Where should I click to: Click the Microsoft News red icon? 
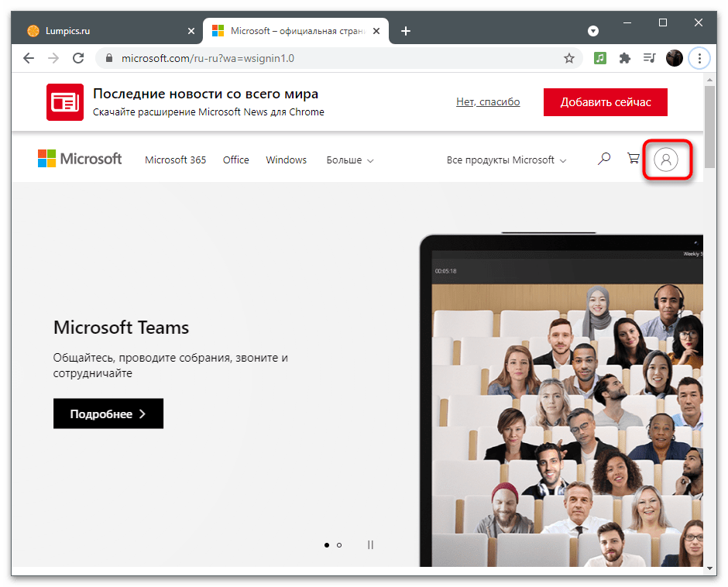pyautogui.click(x=65, y=102)
